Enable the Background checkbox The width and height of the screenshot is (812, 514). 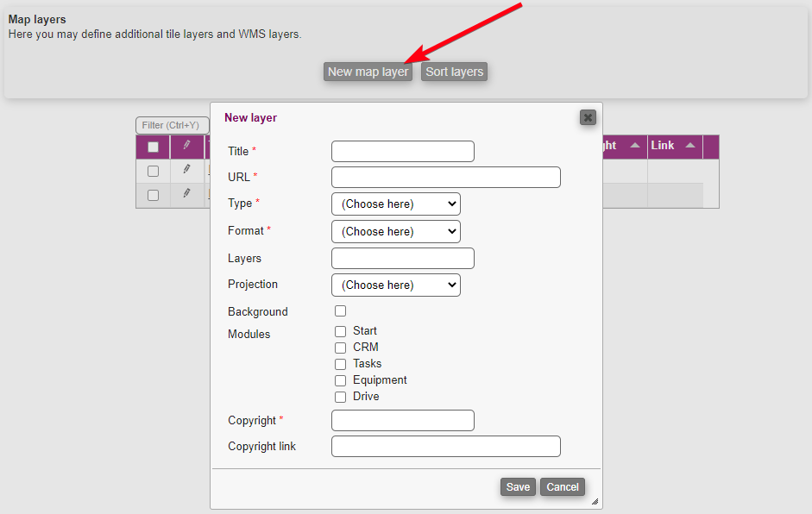(340, 311)
